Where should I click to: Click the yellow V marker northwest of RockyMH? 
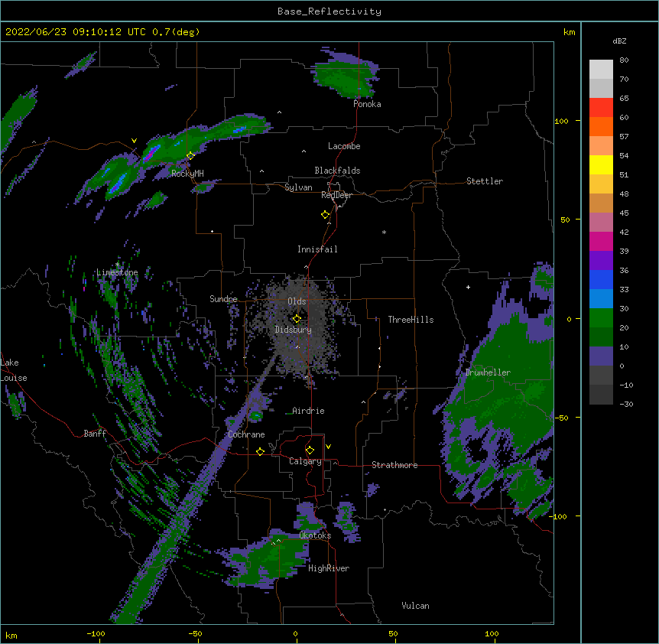pos(134,141)
